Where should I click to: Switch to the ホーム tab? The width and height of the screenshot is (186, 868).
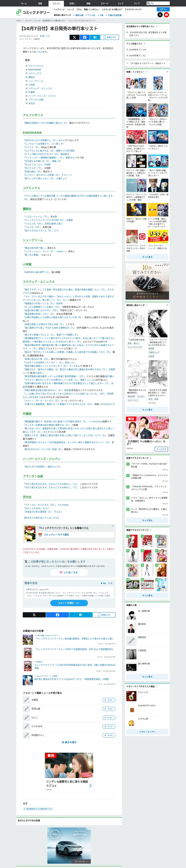point(24,3)
